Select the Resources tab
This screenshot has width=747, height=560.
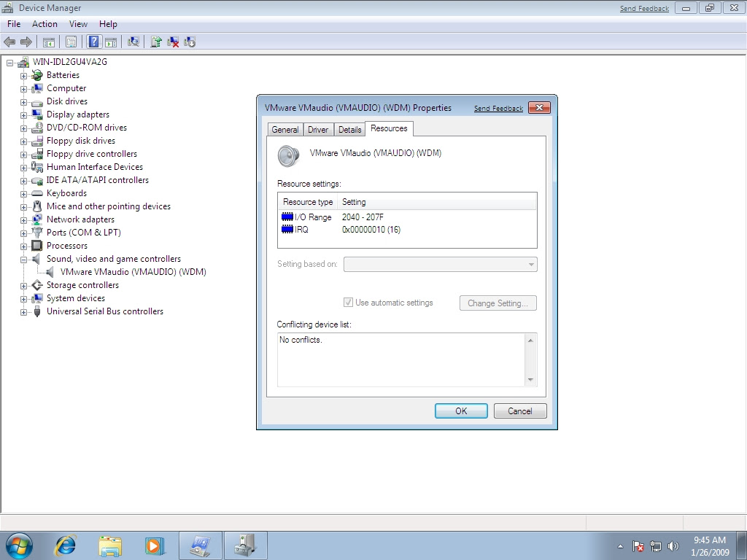click(x=389, y=128)
